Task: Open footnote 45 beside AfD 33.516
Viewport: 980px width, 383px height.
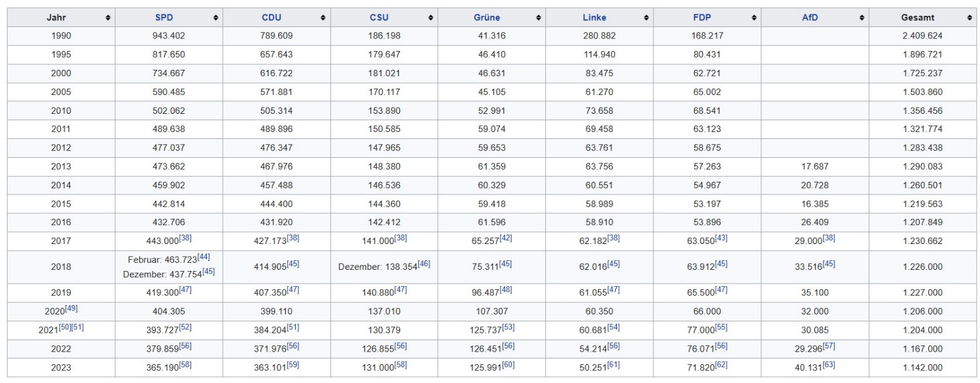Action: (x=828, y=264)
